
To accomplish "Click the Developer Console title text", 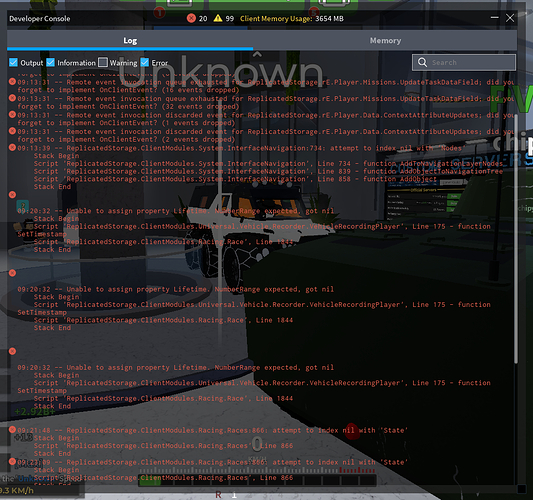I will pyautogui.click(x=40, y=19).
